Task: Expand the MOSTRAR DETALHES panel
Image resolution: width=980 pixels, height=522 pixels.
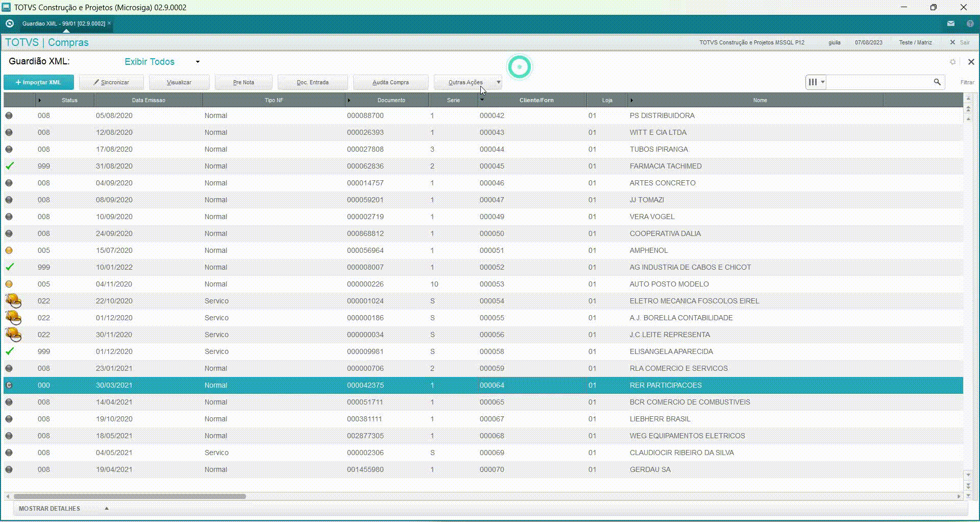Action: 107,508
